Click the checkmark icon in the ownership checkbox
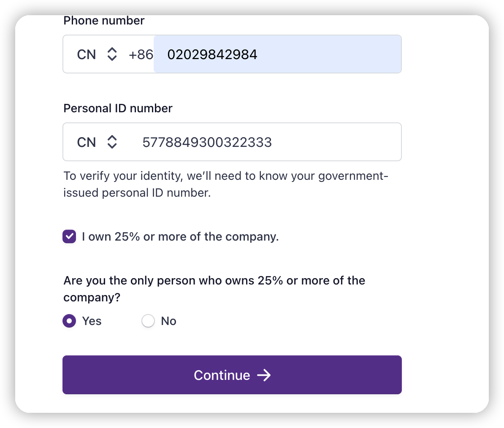The image size is (504, 428). tap(69, 237)
